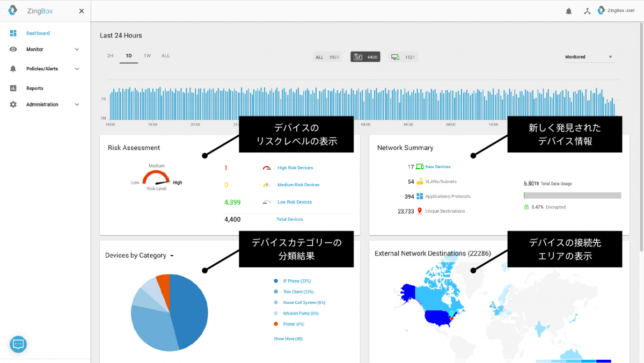Click the Administration gear icon
The height and width of the screenshot is (363, 644).
tap(13, 104)
